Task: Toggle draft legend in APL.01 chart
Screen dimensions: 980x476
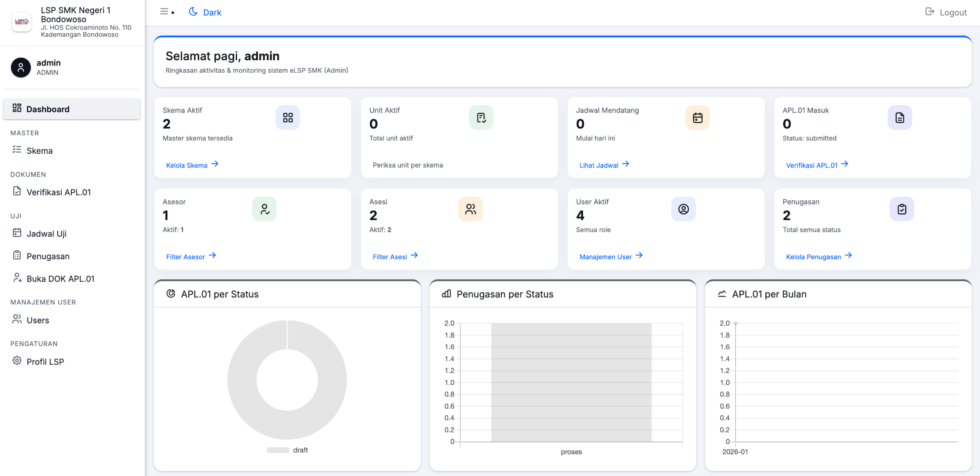Action: 287,450
